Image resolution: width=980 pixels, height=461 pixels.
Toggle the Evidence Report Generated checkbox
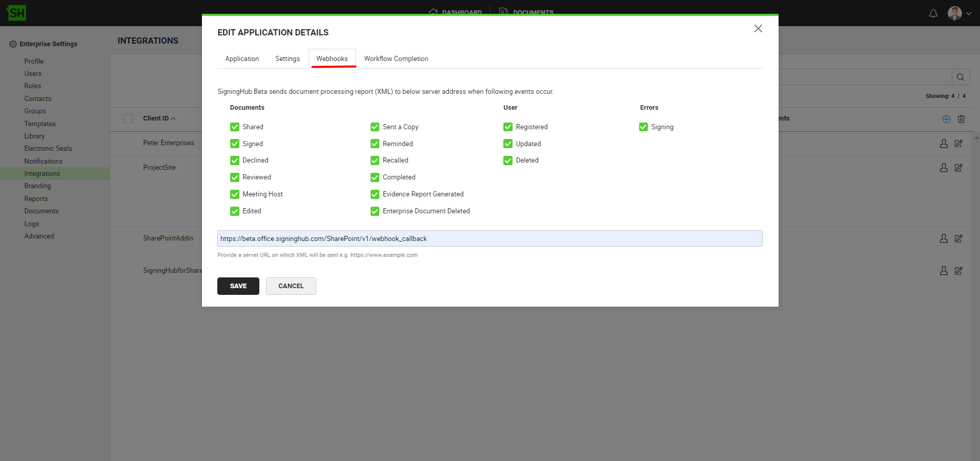(x=375, y=194)
